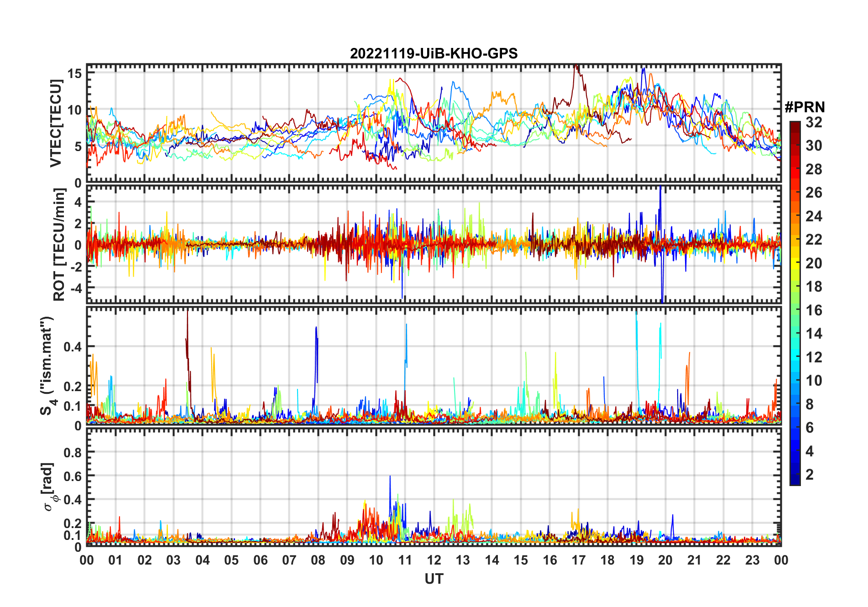
Task: Click the VTEC[TECU] y-axis label
Action: pos(56,123)
